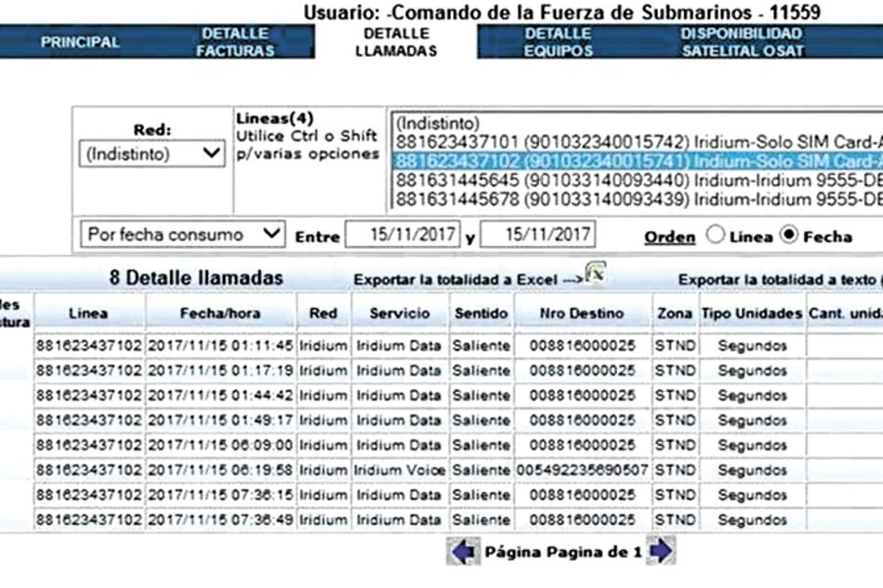Select the Detalle Llamadas tab
This screenshot has width=883, height=588.
pyautogui.click(x=396, y=42)
